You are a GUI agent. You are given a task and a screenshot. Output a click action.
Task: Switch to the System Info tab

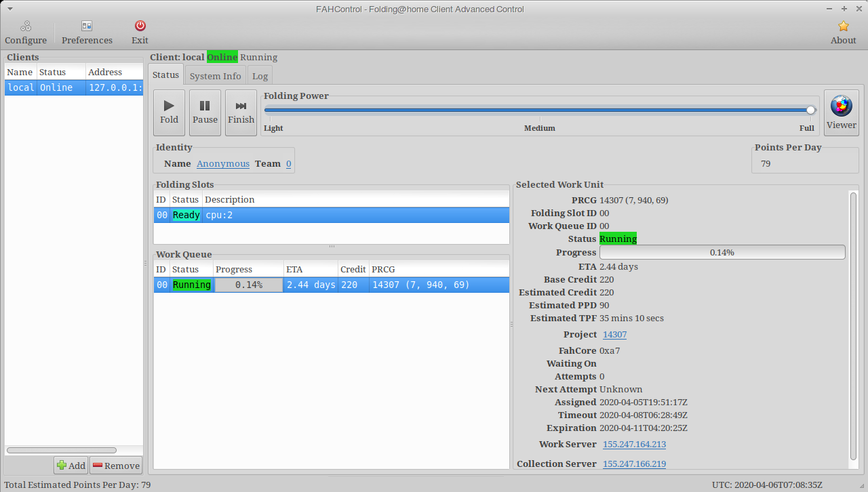(215, 76)
